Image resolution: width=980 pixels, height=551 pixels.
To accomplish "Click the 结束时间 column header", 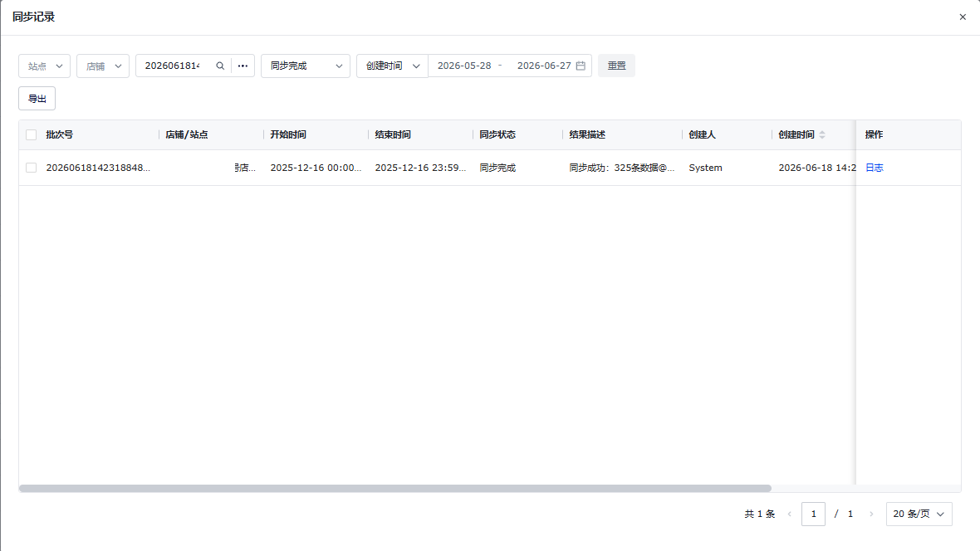I will tap(393, 135).
